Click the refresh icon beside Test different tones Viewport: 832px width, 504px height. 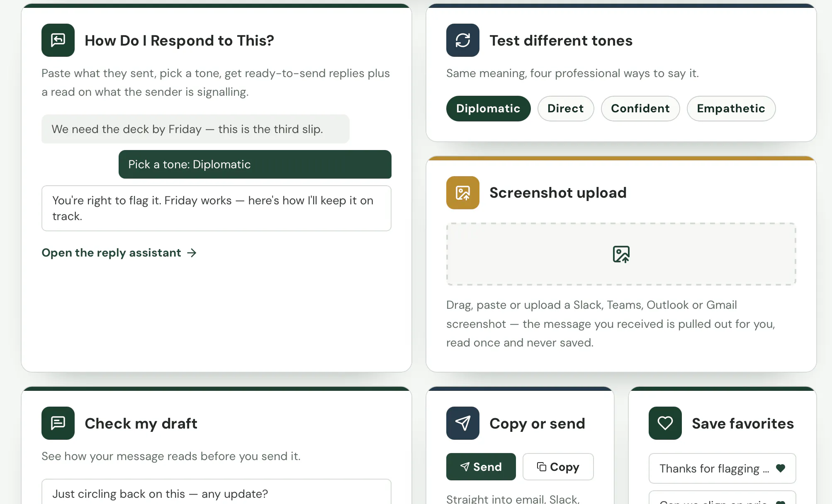pyautogui.click(x=463, y=40)
